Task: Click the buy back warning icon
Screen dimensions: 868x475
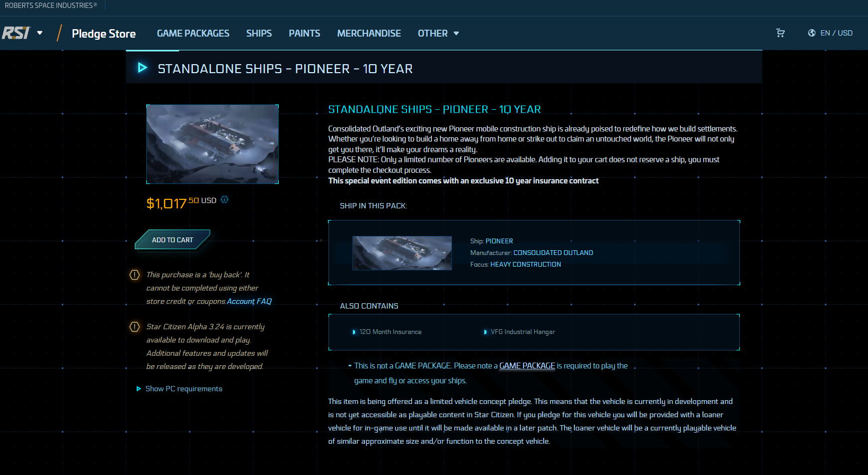Action: click(x=135, y=275)
